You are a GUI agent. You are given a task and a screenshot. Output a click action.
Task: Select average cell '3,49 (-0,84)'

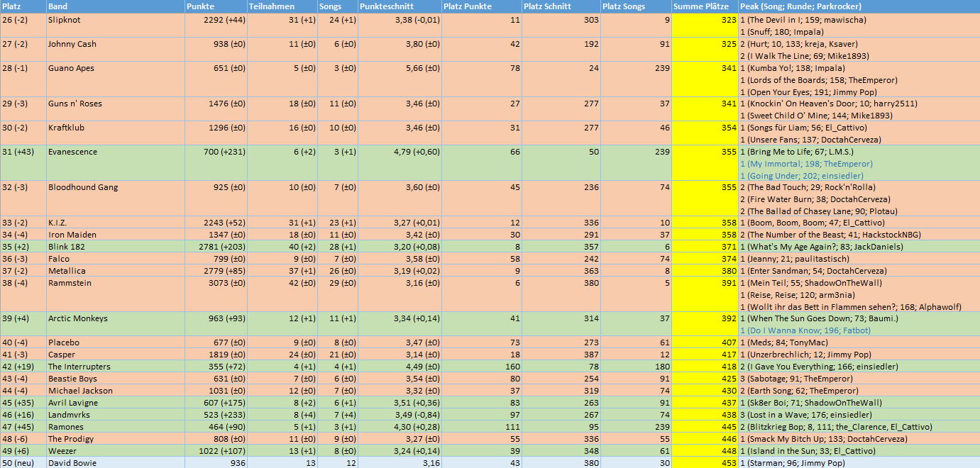400,415
